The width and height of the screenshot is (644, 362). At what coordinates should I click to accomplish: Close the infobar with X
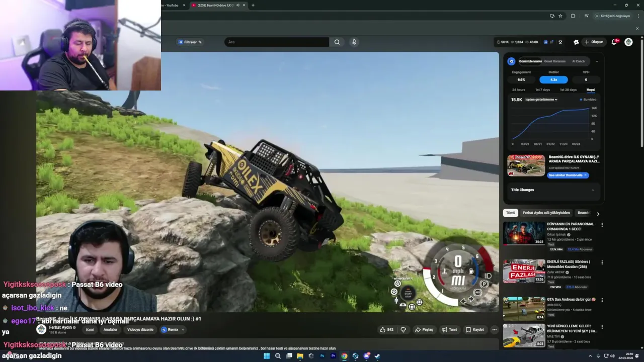click(x=637, y=28)
